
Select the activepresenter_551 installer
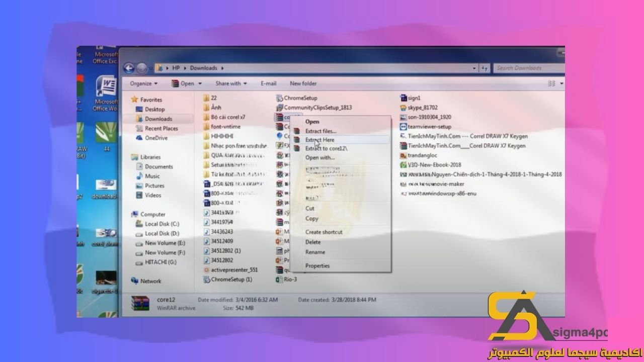coord(230,270)
